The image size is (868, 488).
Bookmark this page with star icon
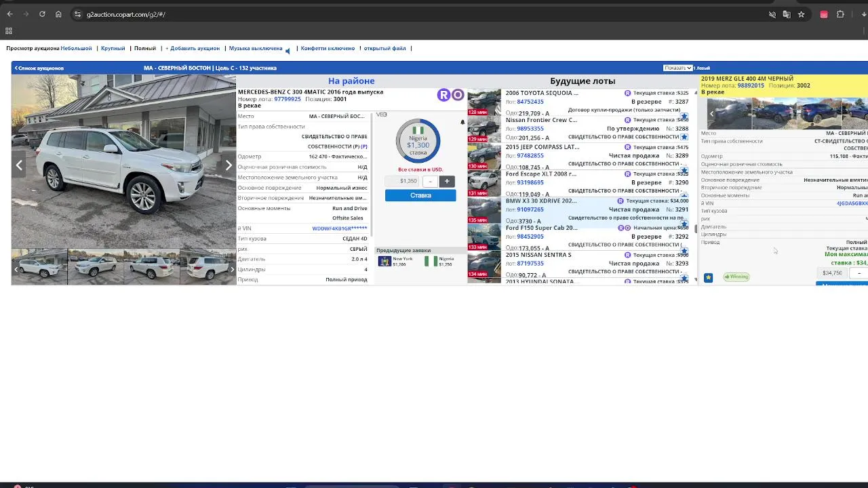801,14
